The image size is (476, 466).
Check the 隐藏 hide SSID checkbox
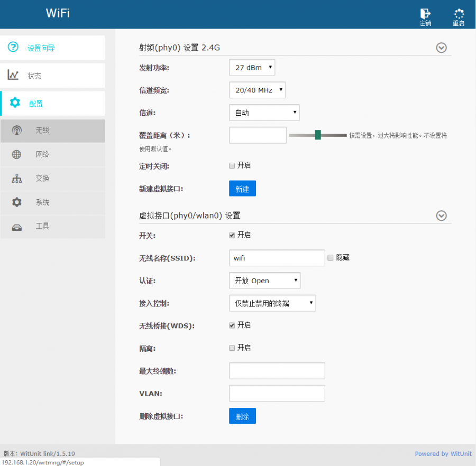pyautogui.click(x=330, y=258)
